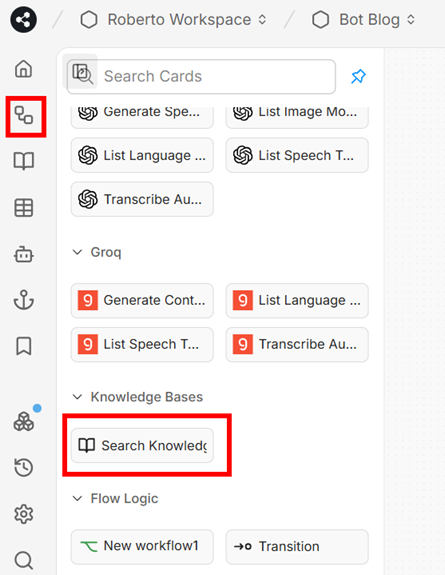Open the Tables grid icon
The height and width of the screenshot is (575, 445).
pyautogui.click(x=23, y=208)
